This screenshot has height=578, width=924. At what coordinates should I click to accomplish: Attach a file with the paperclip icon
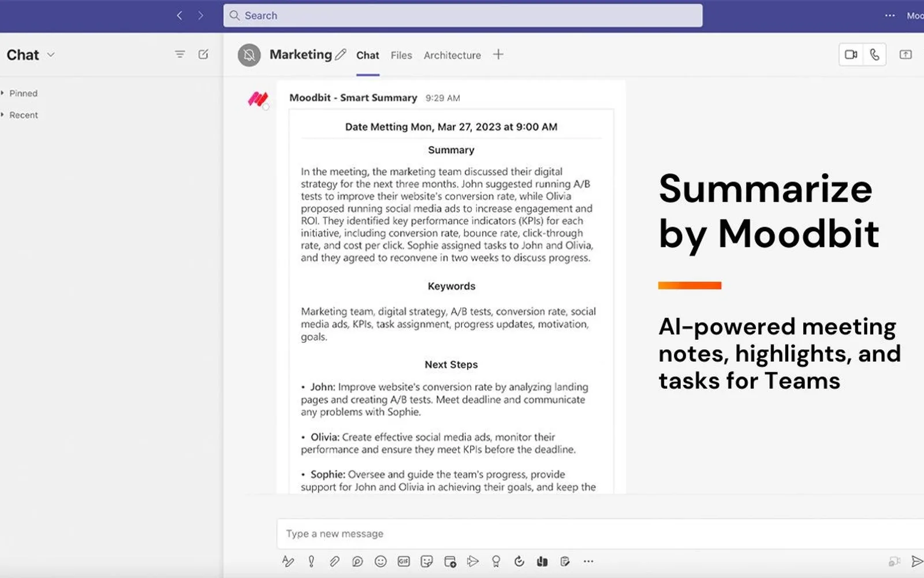pos(334,561)
